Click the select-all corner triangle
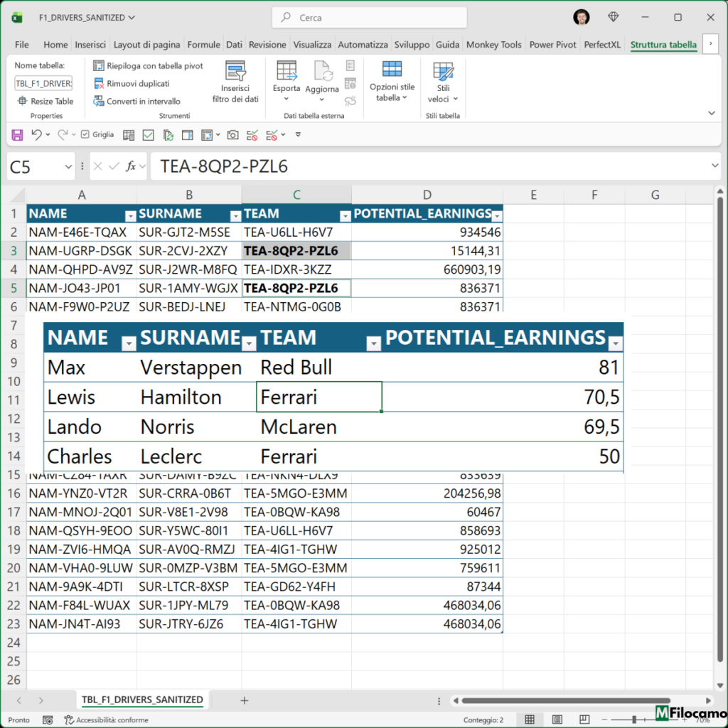The height and width of the screenshot is (728, 728). (x=17, y=195)
